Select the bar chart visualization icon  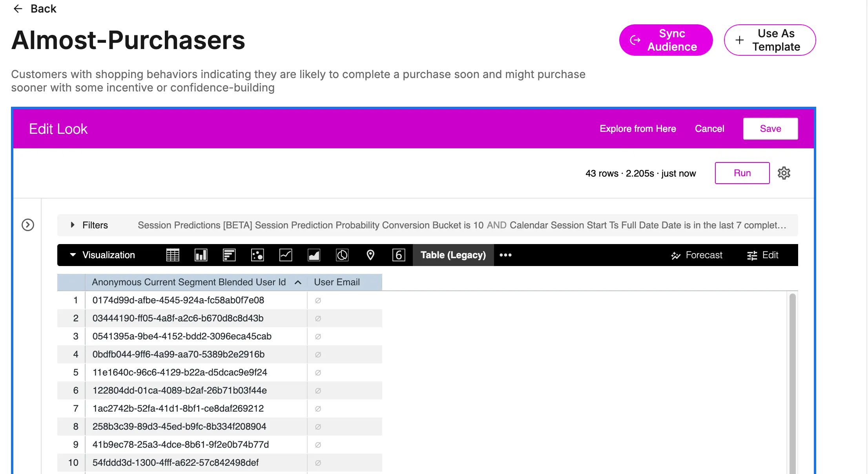click(x=229, y=255)
